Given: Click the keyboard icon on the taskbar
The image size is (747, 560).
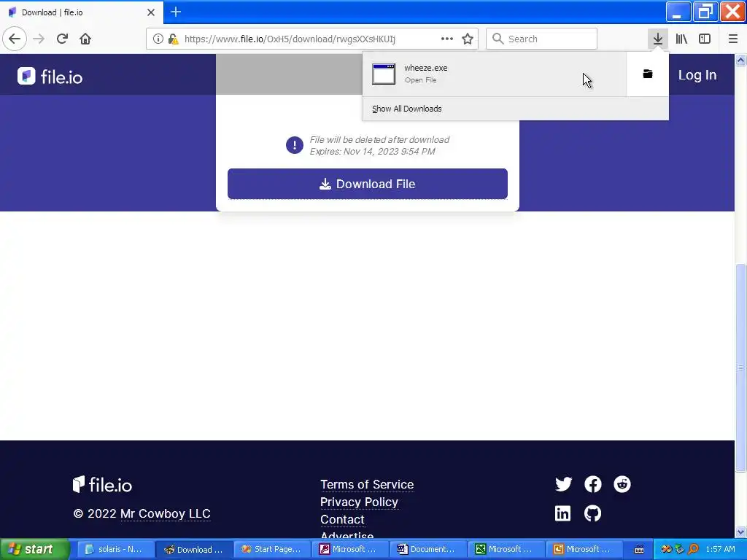Looking at the screenshot, I should [x=639, y=550].
